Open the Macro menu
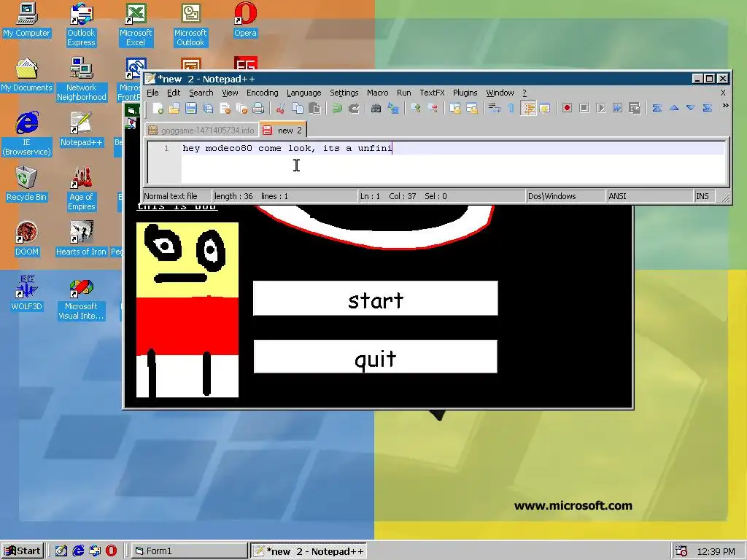Viewport: 747px width, 560px height. (377, 93)
